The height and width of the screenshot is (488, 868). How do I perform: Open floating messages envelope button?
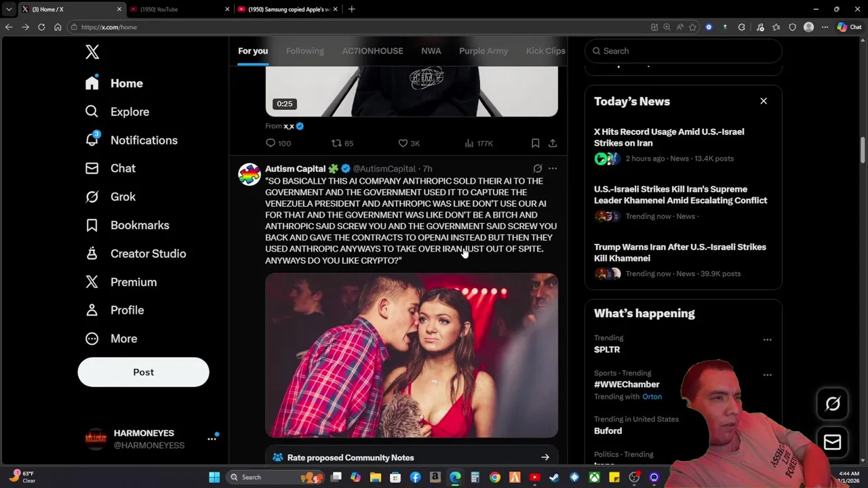832,442
